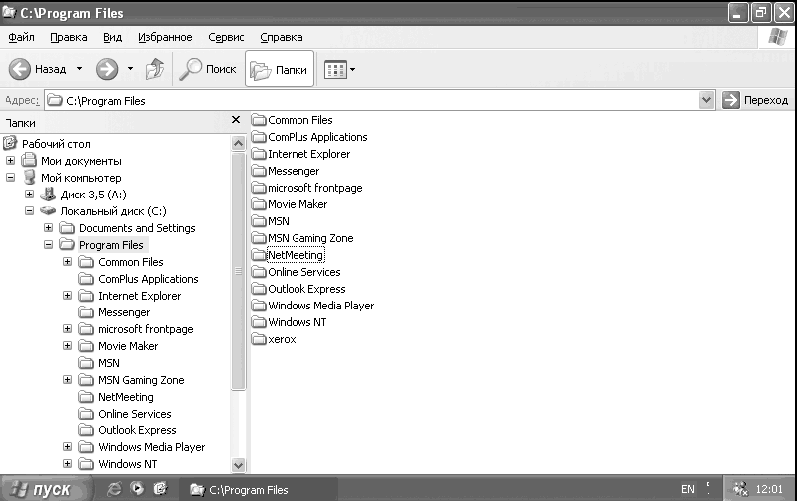The image size is (797, 501).
Task: Click the Back arrow navigation icon
Action: click(20, 69)
